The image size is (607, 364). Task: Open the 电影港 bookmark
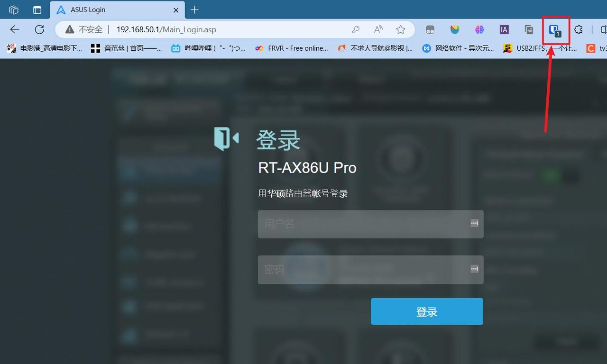(x=45, y=48)
